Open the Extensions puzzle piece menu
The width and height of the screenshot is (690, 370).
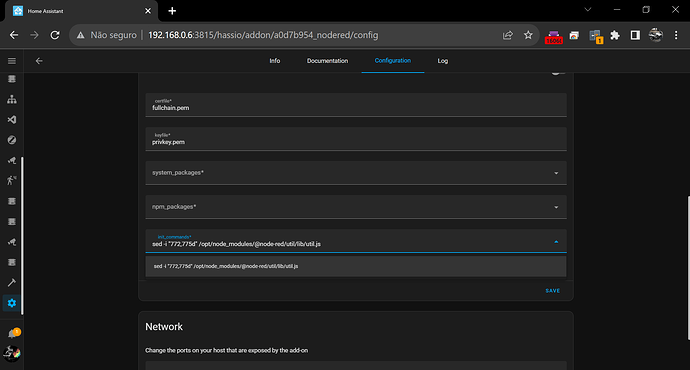pos(615,35)
